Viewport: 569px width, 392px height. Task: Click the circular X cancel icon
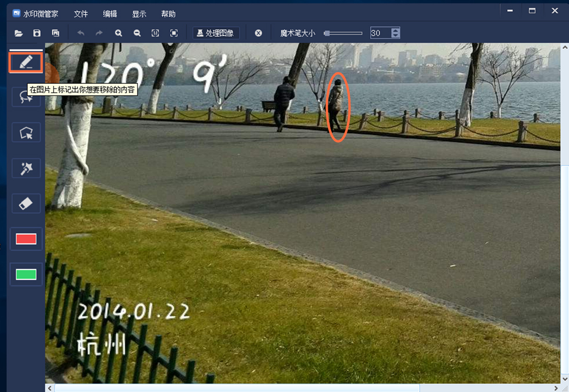point(258,33)
